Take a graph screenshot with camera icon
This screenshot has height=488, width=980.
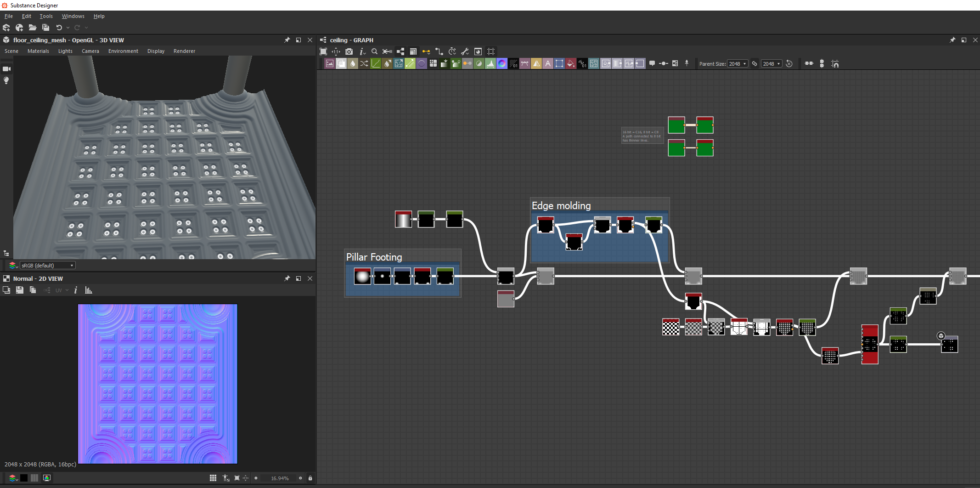[349, 51]
